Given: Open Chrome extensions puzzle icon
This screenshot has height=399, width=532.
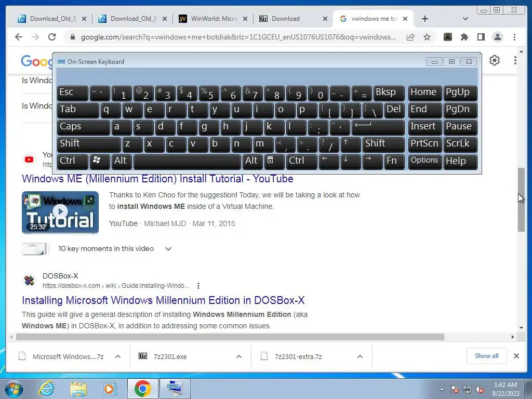Looking at the screenshot, I should coord(464,37).
